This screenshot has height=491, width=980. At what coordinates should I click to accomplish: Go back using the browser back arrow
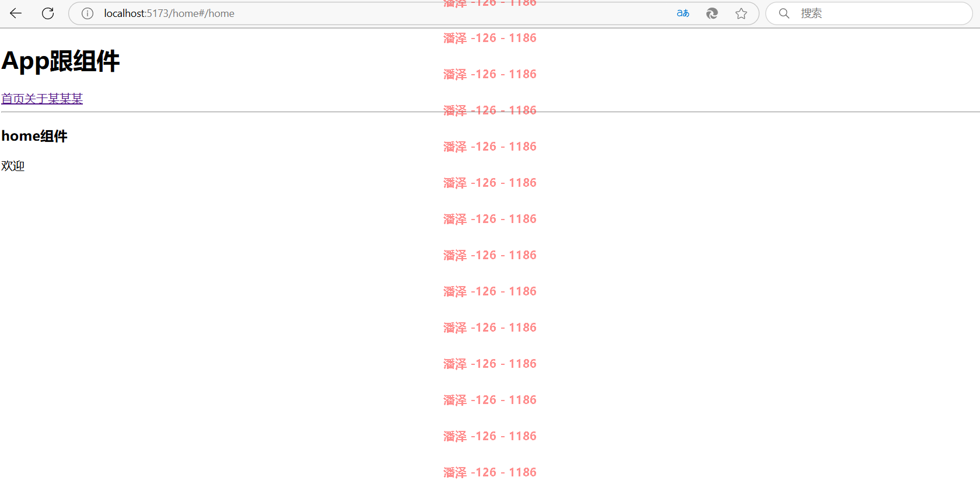tap(16, 13)
